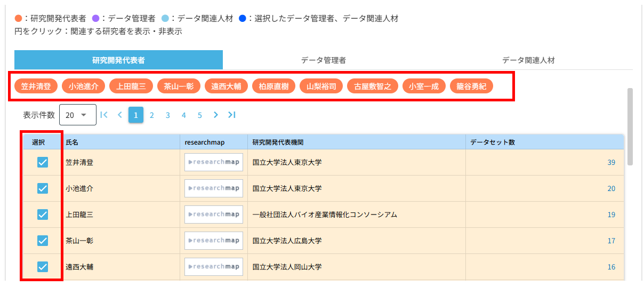Open dataset count 39 link
The image size is (644, 286).
click(x=611, y=162)
